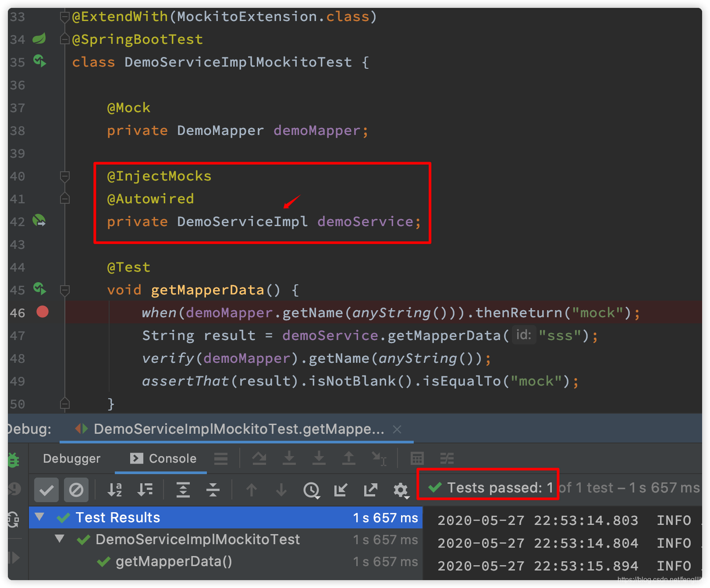Click the "sss" string argument on line 47
This screenshot has width=710, height=588.
tap(560, 336)
